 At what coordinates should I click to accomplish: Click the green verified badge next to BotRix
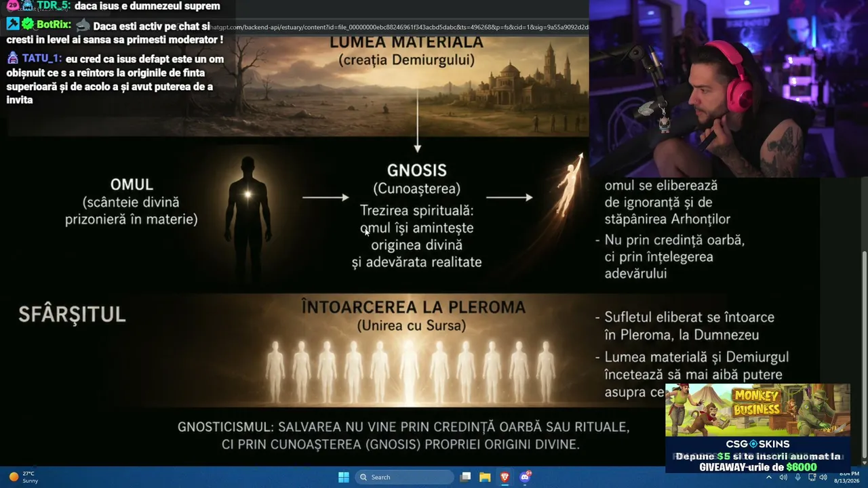28,24
